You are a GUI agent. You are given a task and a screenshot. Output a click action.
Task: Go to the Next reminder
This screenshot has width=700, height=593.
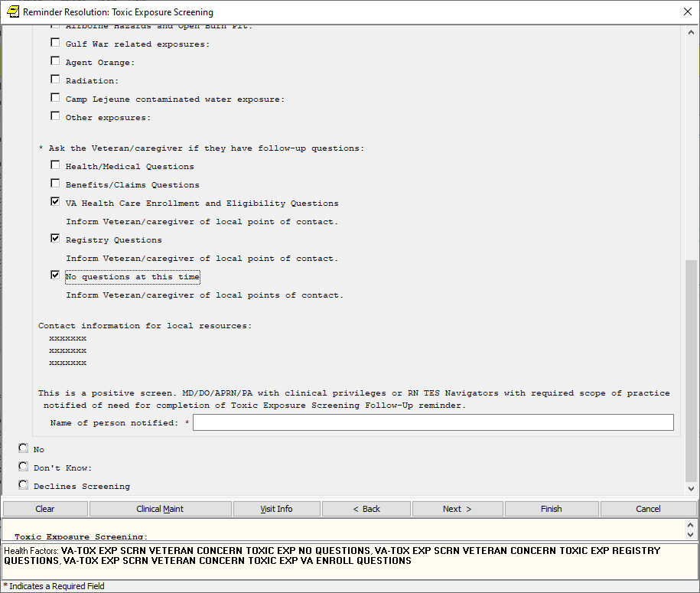(x=457, y=509)
